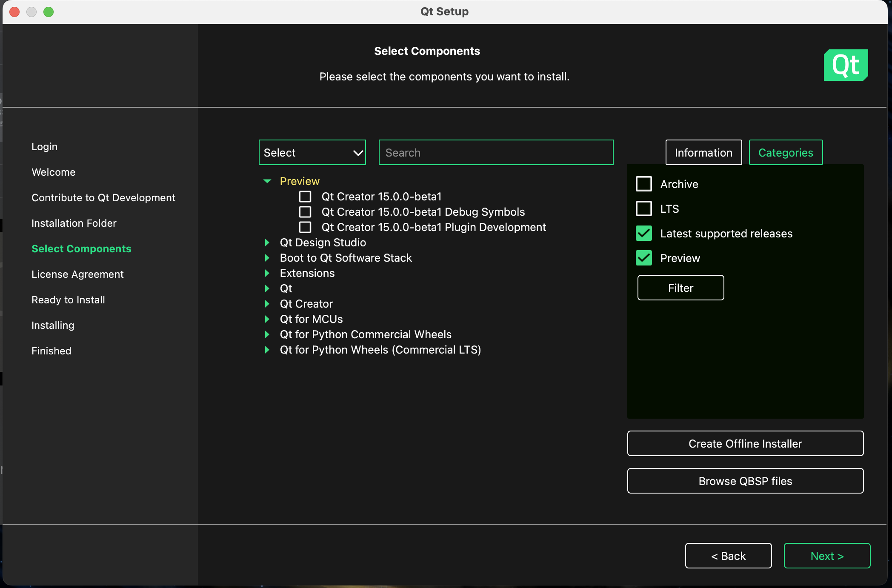Screen dimensions: 892x588
Task: Uncheck Latest supported releases
Action: [x=644, y=233]
